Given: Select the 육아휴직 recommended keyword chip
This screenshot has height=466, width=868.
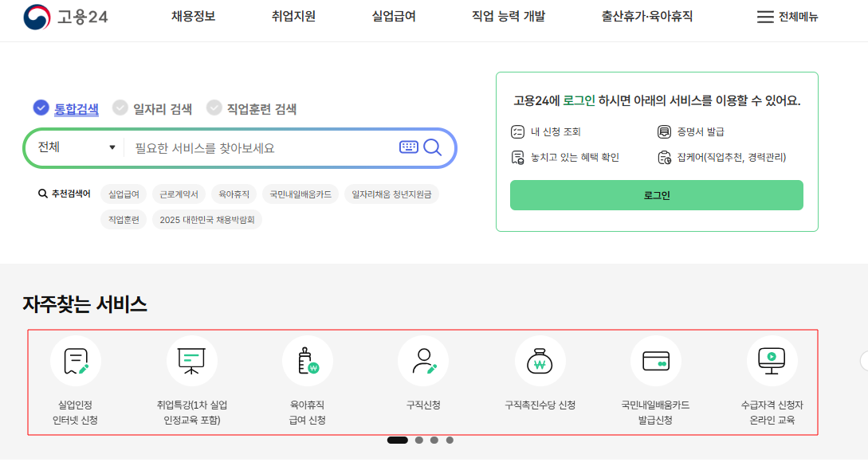Looking at the screenshot, I should pos(234,194).
